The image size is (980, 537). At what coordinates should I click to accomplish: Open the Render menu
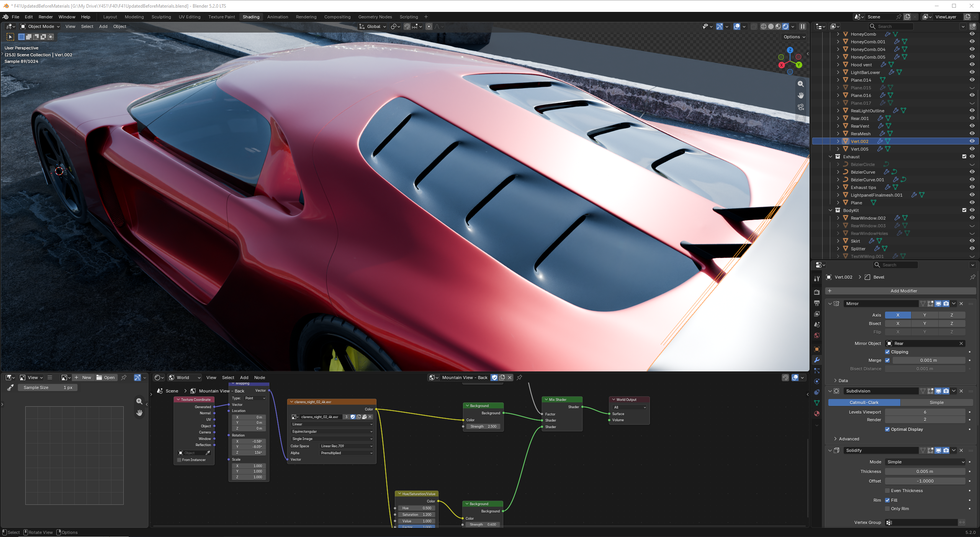click(x=46, y=17)
